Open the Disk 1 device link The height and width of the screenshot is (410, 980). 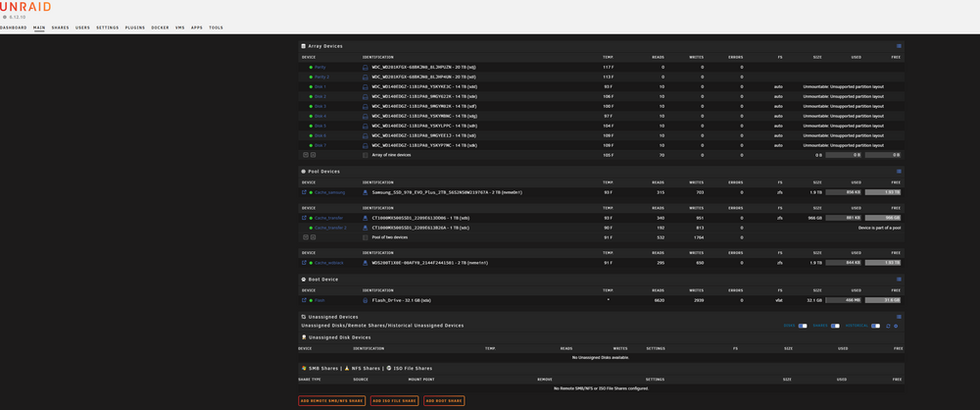pyautogui.click(x=320, y=86)
